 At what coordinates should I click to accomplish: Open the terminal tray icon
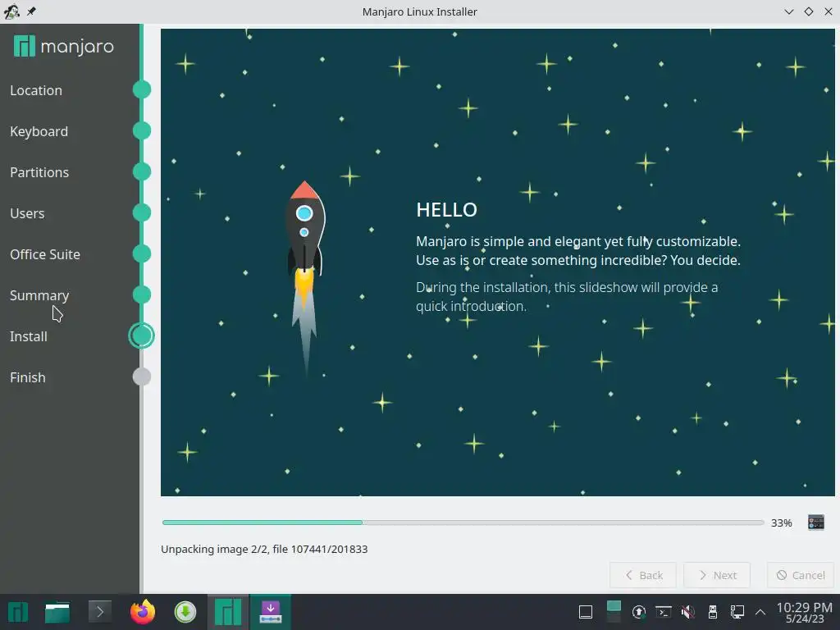click(x=663, y=612)
